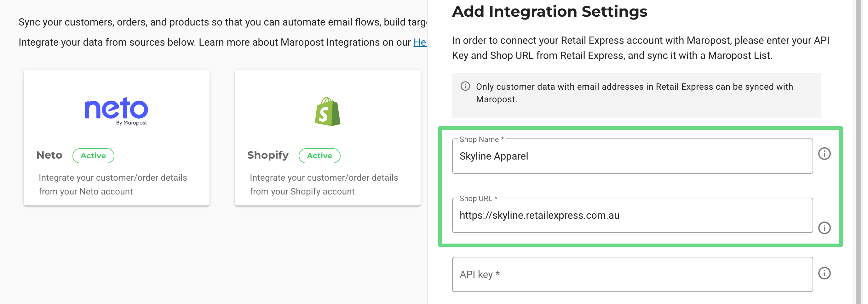Open the Help link in the intro text
Viewport: 868px width, 304px height.
click(x=420, y=42)
